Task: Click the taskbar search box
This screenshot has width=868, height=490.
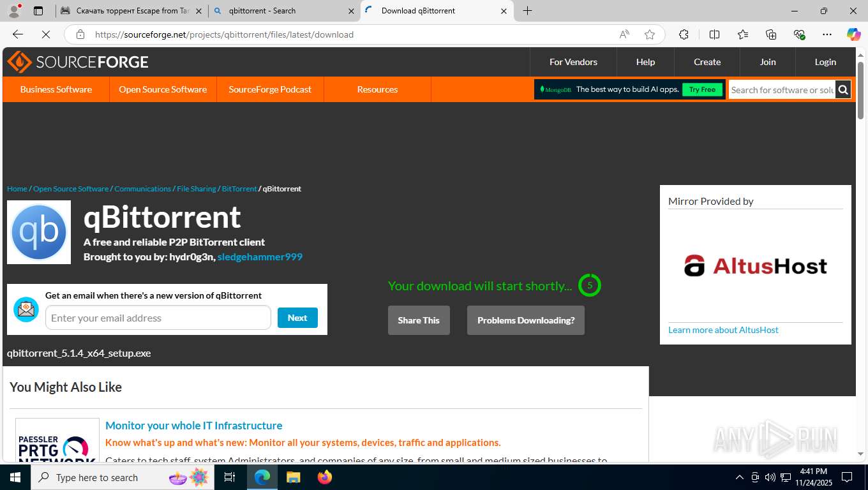Action: point(123,477)
